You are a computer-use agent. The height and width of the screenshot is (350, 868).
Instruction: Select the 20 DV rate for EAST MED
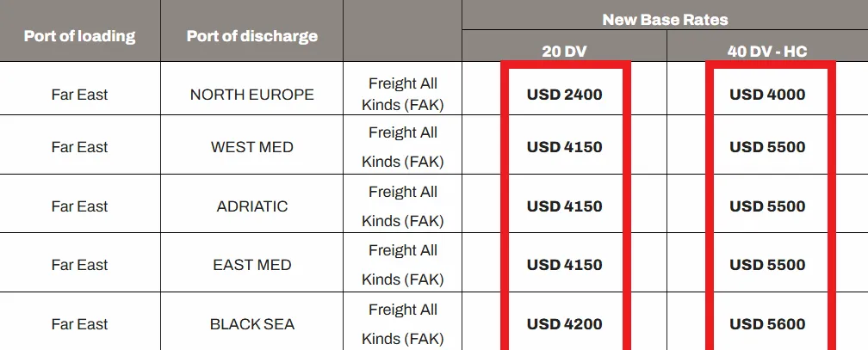point(564,265)
